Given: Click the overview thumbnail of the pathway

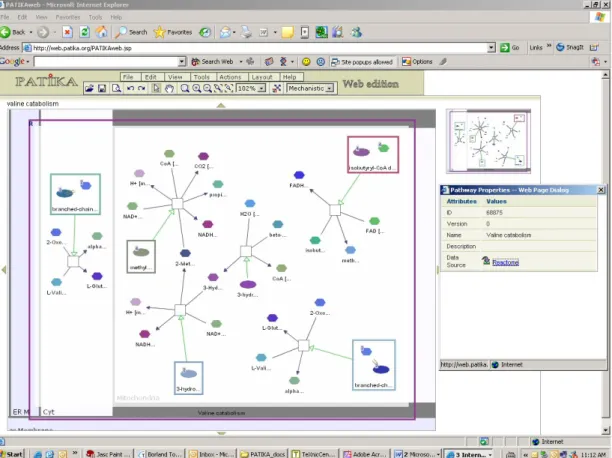Looking at the screenshot, I should [488, 141].
